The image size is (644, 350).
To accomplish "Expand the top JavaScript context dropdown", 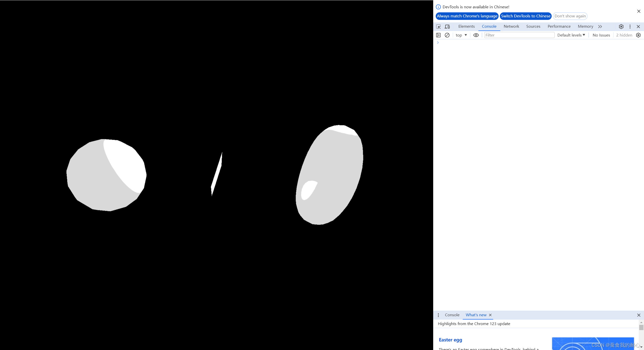I will pyautogui.click(x=461, y=35).
